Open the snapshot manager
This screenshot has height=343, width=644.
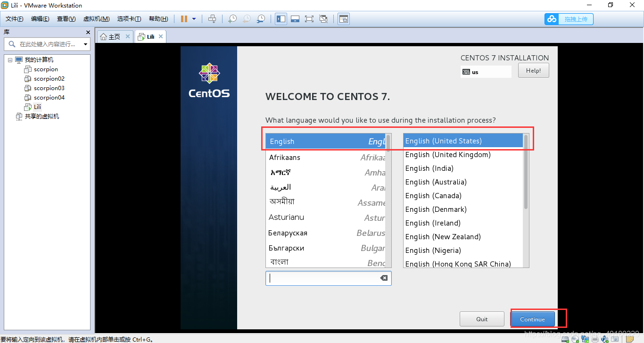click(x=261, y=19)
